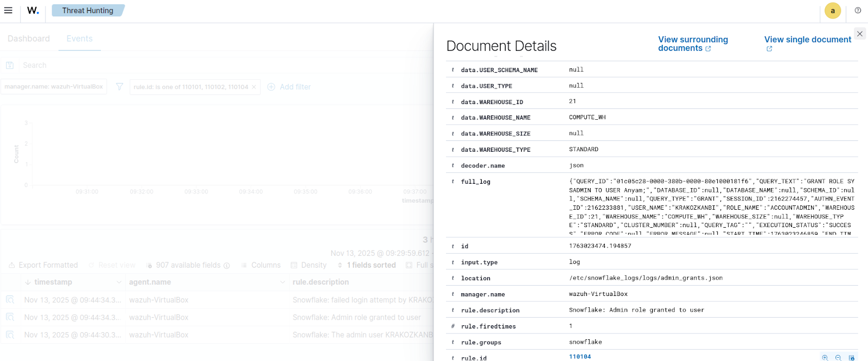The image size is (868, 361).
Task: Click the manager.name wazuh-VirtualBox filter pill
Action: [x=54, y=87]
